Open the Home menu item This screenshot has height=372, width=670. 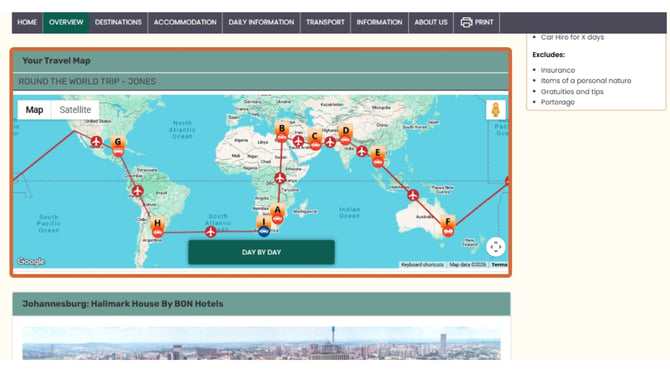[27, 22]
